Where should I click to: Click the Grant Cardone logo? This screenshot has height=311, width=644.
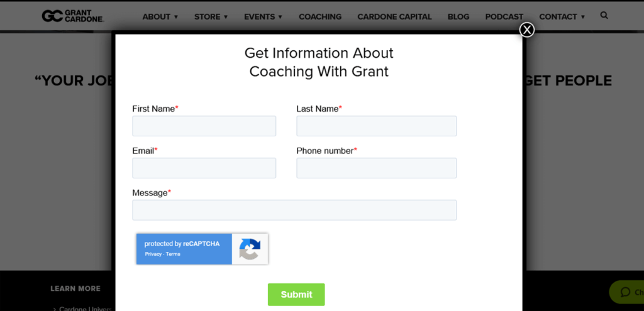[x=73, y=16]
